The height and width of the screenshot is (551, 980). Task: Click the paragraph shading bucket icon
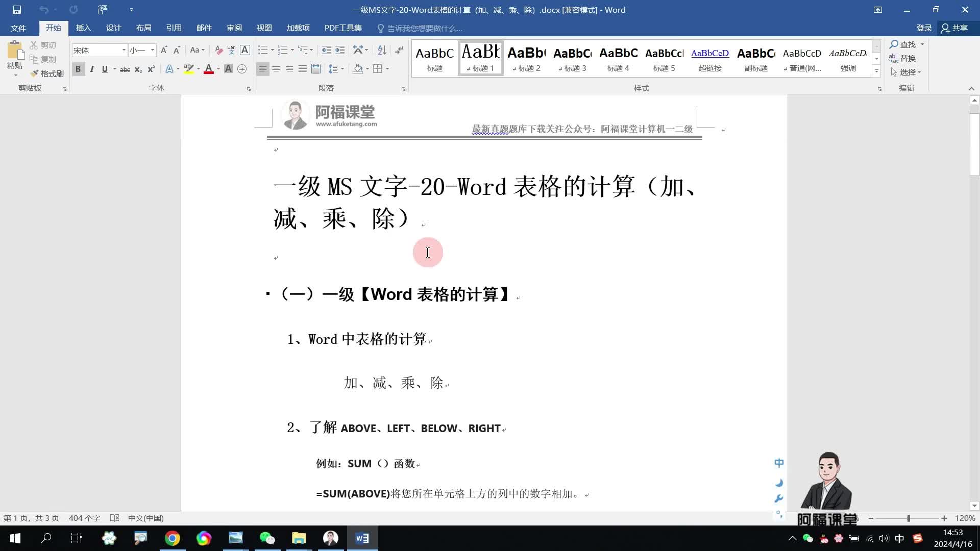(x=358, y=69)
